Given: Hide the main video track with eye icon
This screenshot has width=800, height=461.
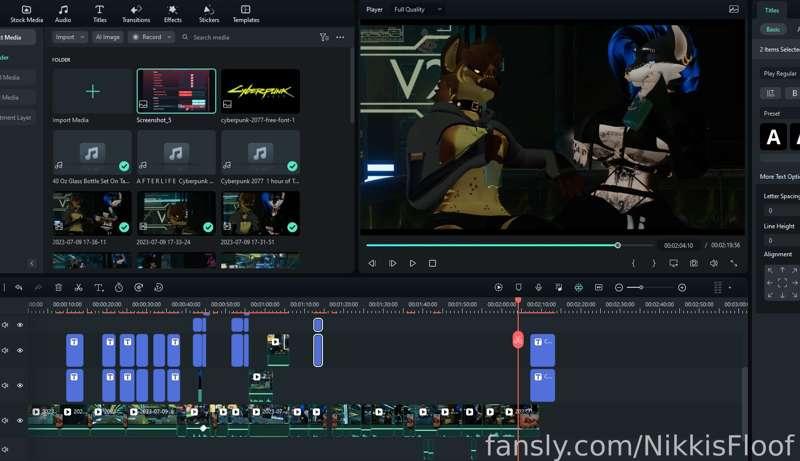Looking at the screenshot, I should [20, 421].
